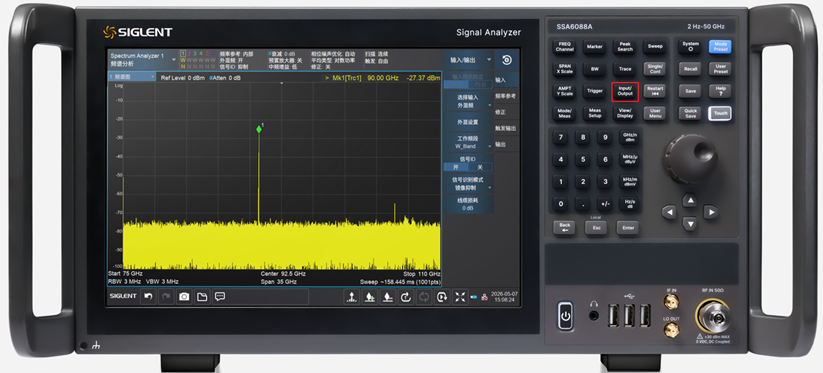Open the message bubble icon in bottom toolbar
Image resolution: width=823 pixels, height=373 pixels.
[x=219, y=296]
